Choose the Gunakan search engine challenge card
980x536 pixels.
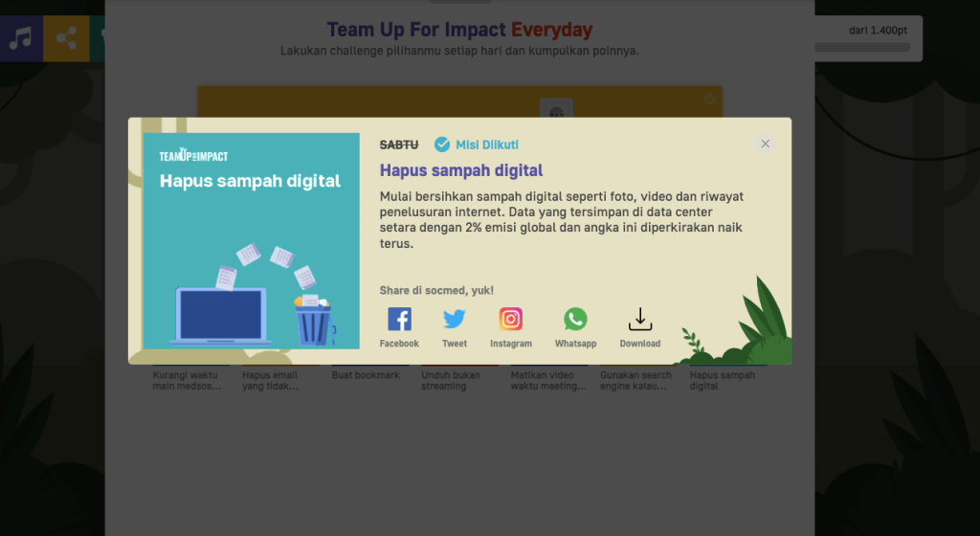click(636, 380)
